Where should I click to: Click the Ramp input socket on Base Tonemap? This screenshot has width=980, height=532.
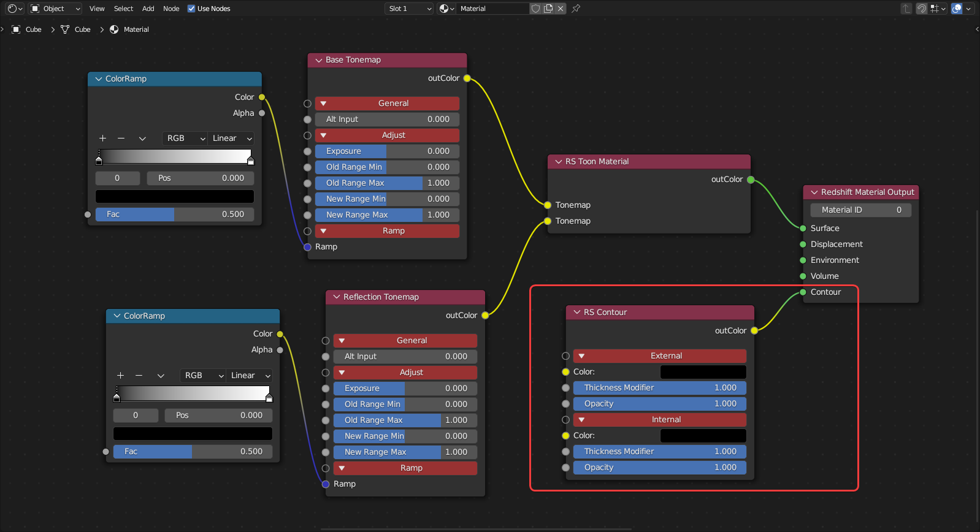pyautogui.click(x=307, y=247)
